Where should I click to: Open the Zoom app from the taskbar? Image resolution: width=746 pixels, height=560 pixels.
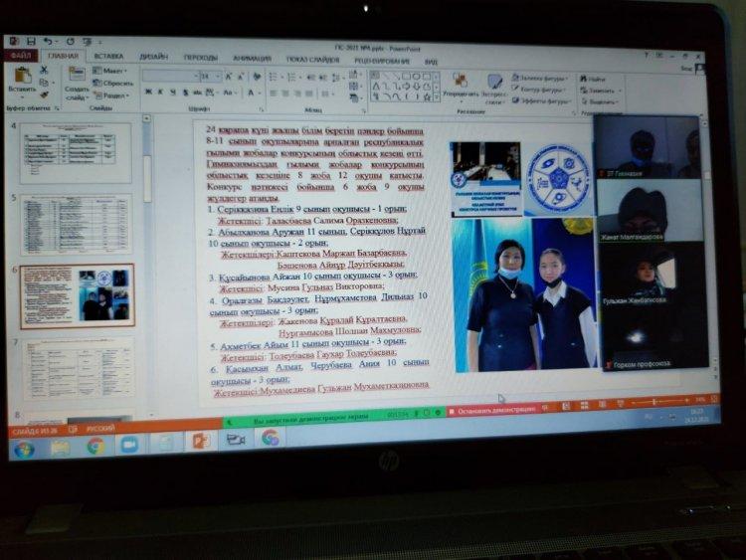click(x=129, y=445)
